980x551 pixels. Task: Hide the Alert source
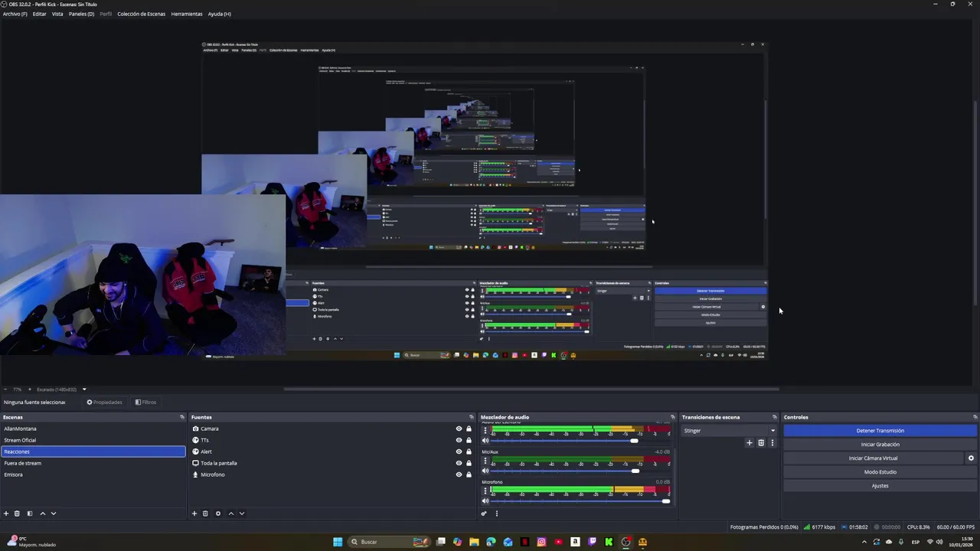tap(459, 452)
